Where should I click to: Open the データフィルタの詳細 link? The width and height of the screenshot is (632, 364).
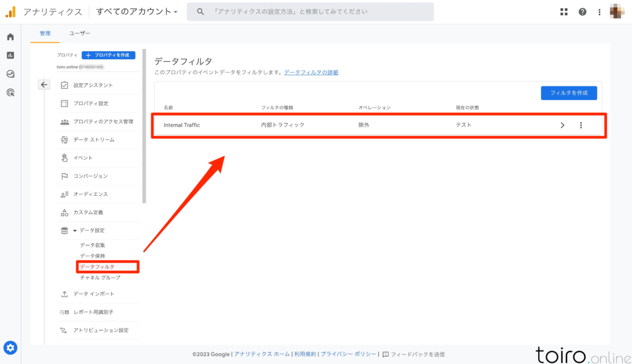coord(311,72)
